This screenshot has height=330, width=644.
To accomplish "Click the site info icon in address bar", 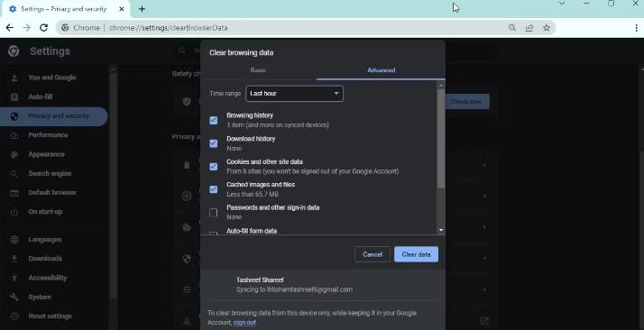I will (65, 28).
